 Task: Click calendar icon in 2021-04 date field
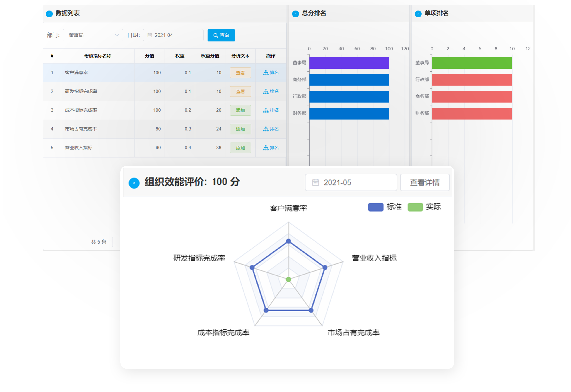(150, 35)
